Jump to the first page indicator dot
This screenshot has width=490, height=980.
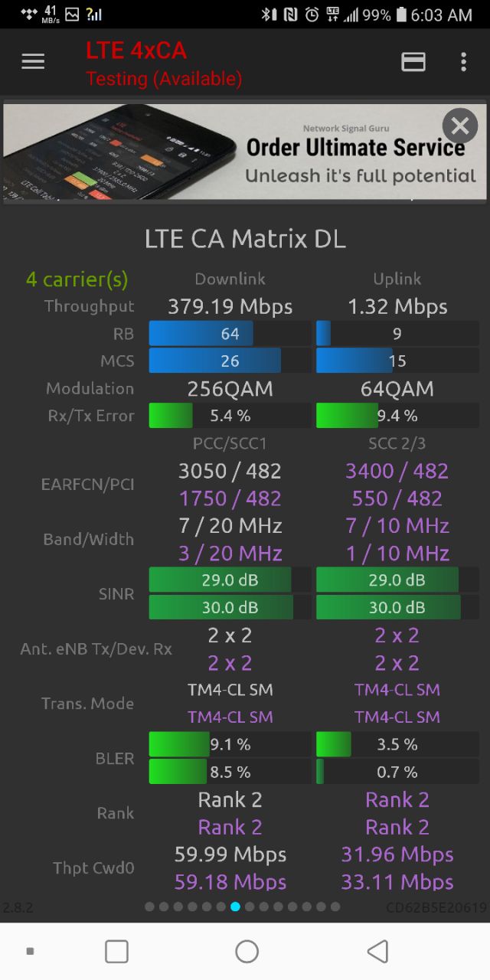150,907
